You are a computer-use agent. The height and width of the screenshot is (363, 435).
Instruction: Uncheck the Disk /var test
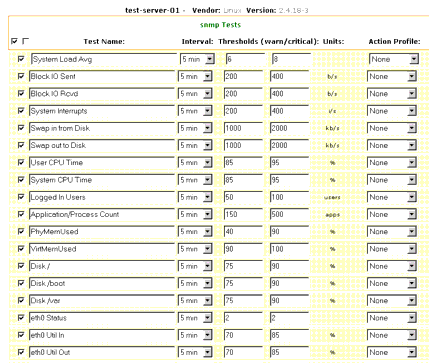point(21,301)
